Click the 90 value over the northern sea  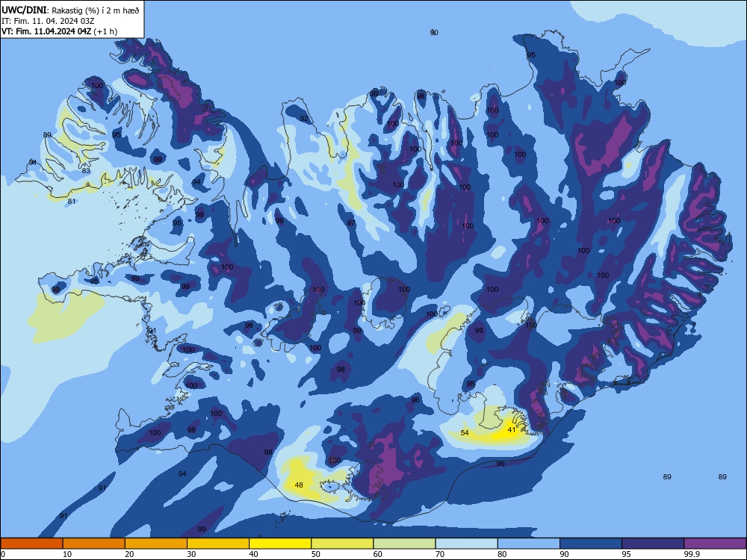pyautogui.click(x=434, y=32)
